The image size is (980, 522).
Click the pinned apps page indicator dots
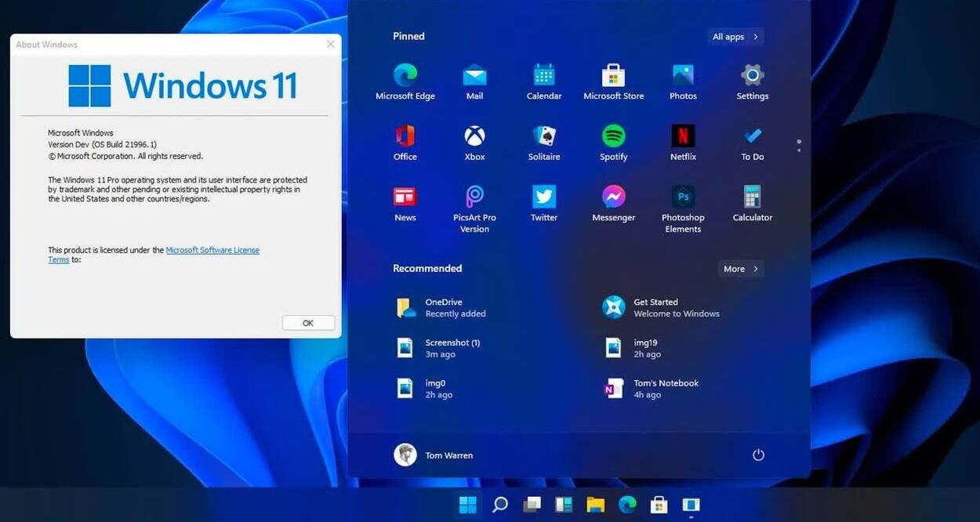(x=799, y=146)
